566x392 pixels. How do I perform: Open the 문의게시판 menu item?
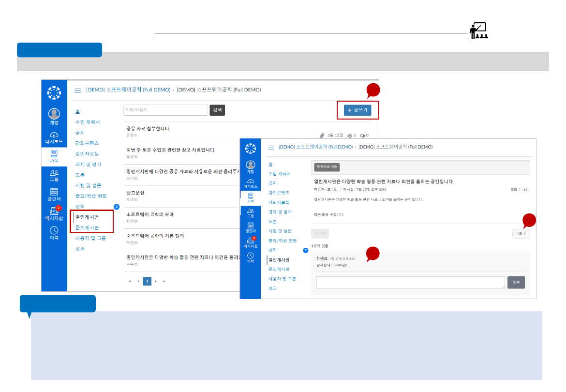coord(87,227)
